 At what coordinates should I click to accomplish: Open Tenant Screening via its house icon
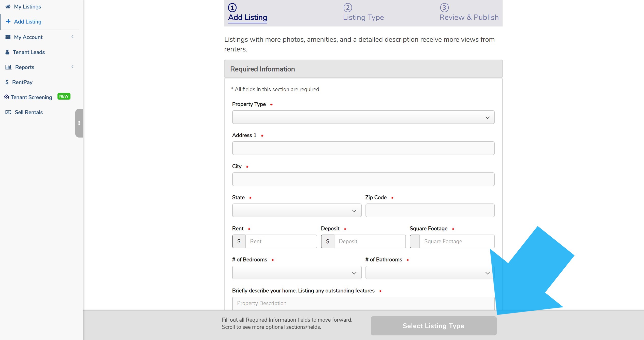(6, 97)
